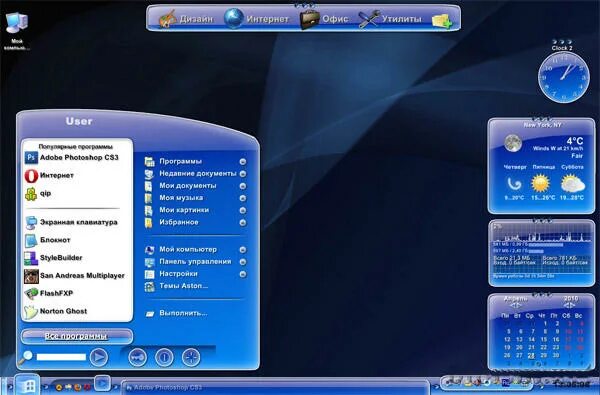Click the User header of start menu

[x=79, y=121]
